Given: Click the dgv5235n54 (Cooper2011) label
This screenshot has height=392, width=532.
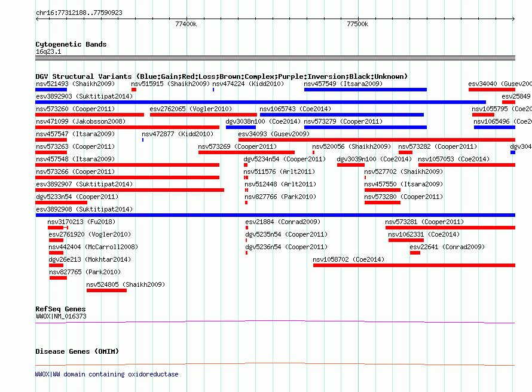Looking at the screenshot, I should (286, 234).
